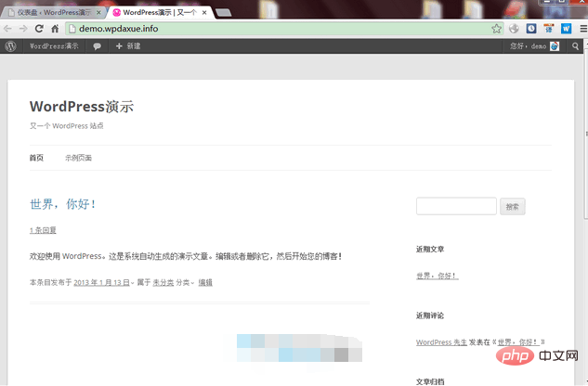Open 世界，你好！ link under 近期评论

[518, 342]
